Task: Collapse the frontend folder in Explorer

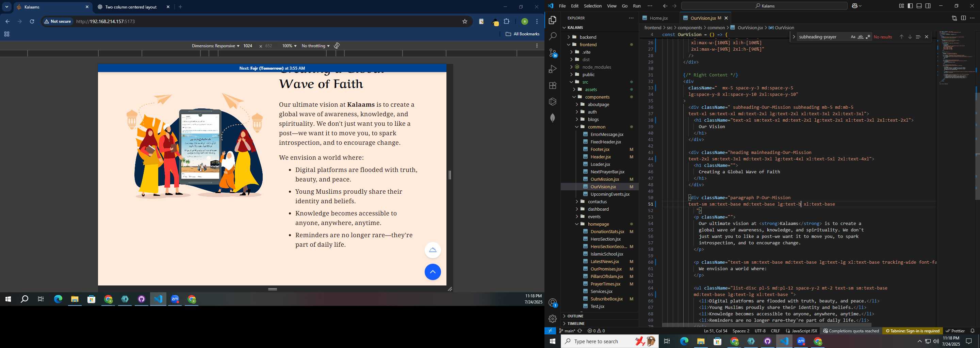Action: tap(588, 45)
